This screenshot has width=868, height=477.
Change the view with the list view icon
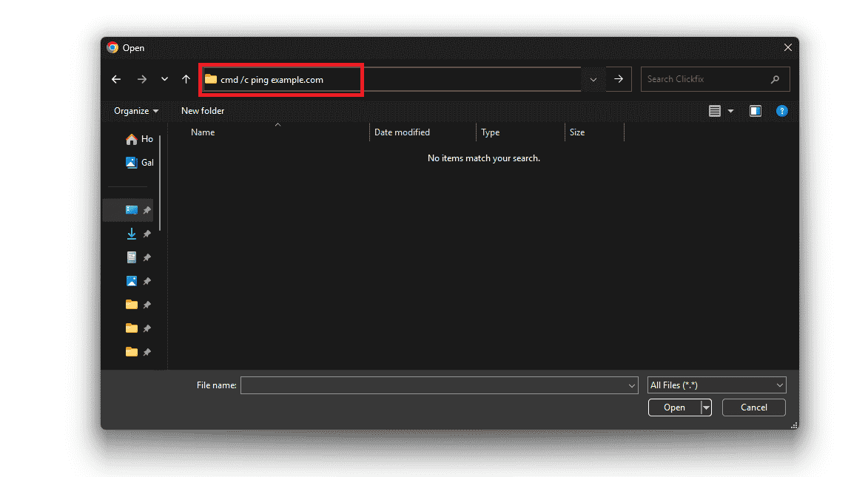pyautogui.click(x=715, y=111)
